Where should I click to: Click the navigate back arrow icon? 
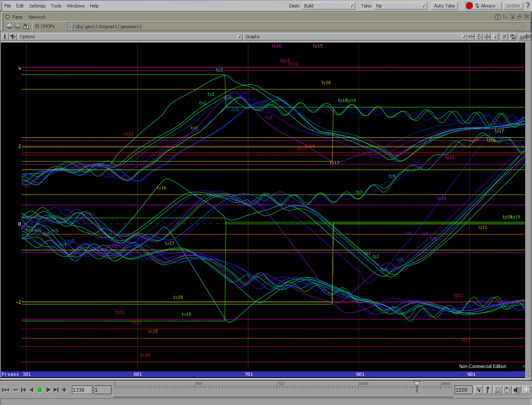(x=9, y=26)
